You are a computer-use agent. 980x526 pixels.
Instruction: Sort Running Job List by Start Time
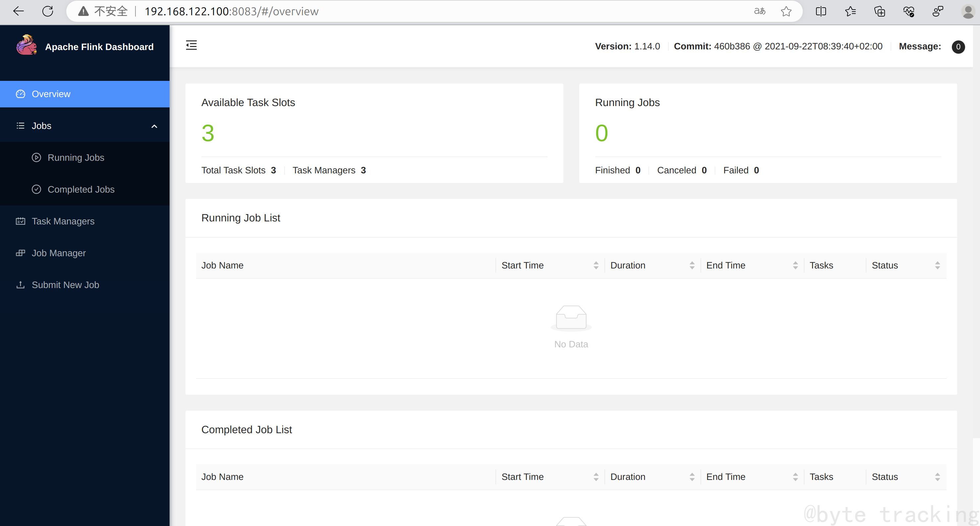click(x=596, y=265)
